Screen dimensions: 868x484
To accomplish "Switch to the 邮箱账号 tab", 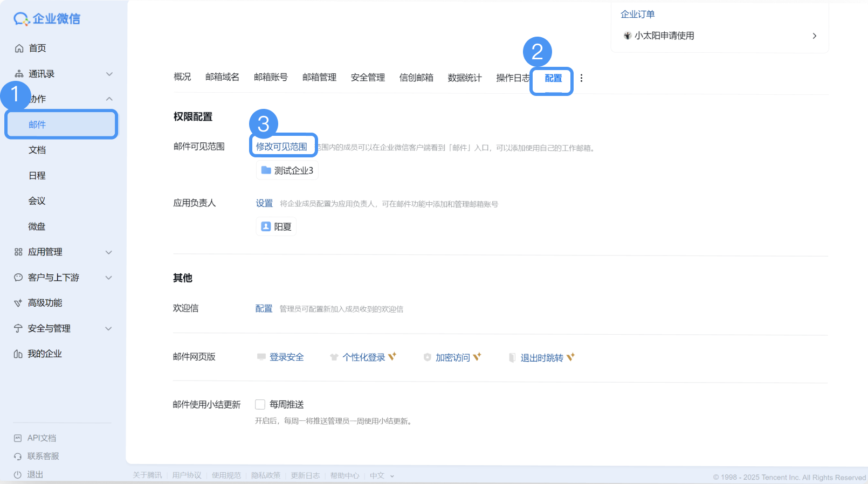I will (x=271, y=78).
